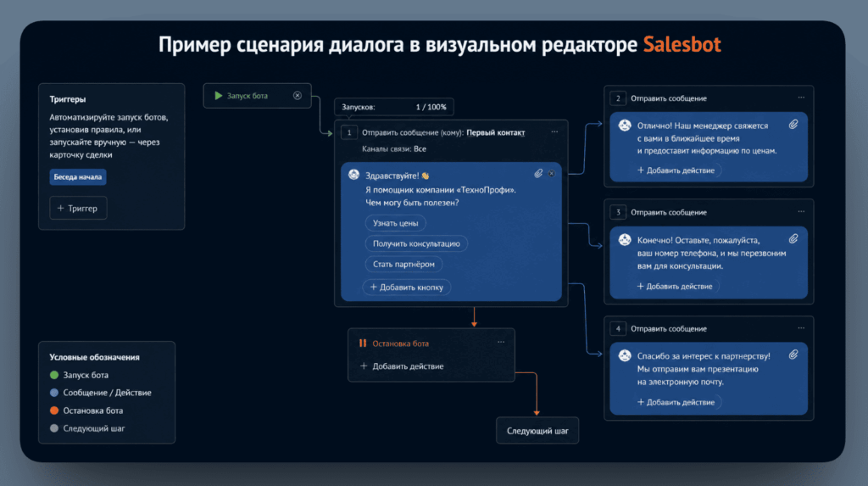Click the step number 2 badge
Viewport: 868px width, 486px height.
tap(618, 98)
